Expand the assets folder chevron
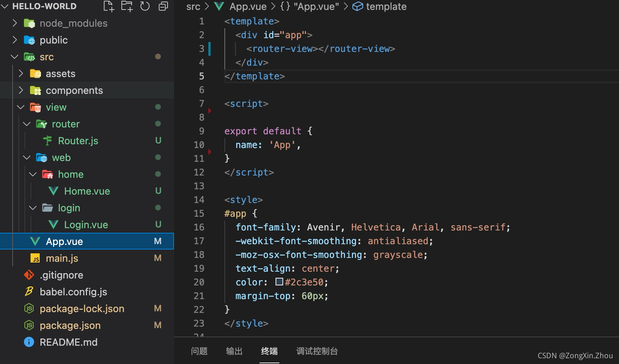This screenshot has width=619, height=364. (21, 74)
